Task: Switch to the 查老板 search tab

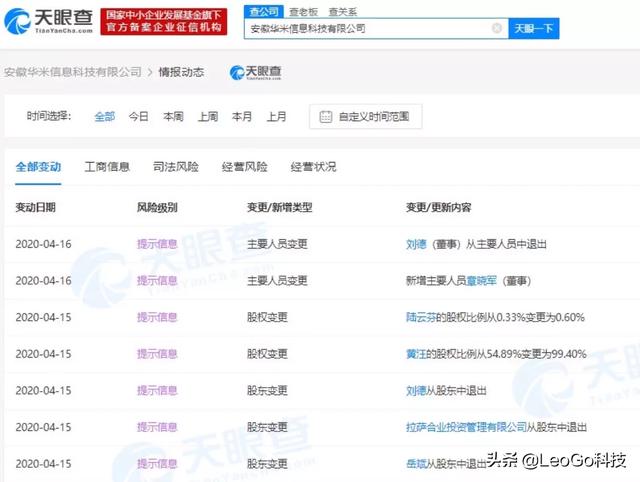Action: 301,9
